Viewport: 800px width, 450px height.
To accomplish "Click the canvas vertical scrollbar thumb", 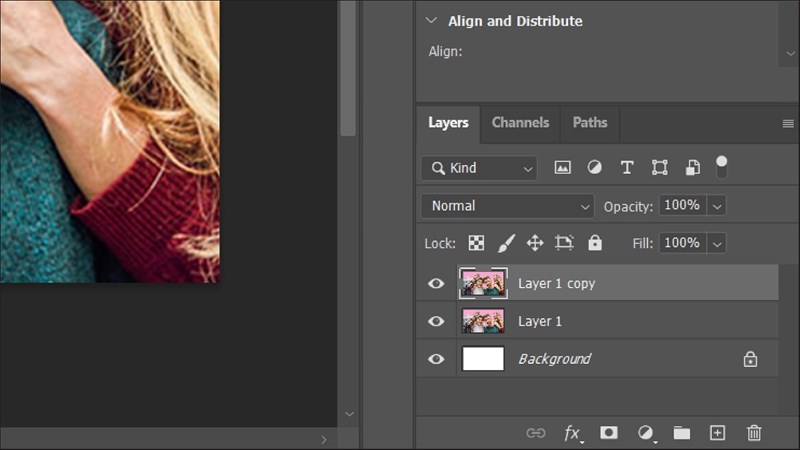I will point(348,68).
